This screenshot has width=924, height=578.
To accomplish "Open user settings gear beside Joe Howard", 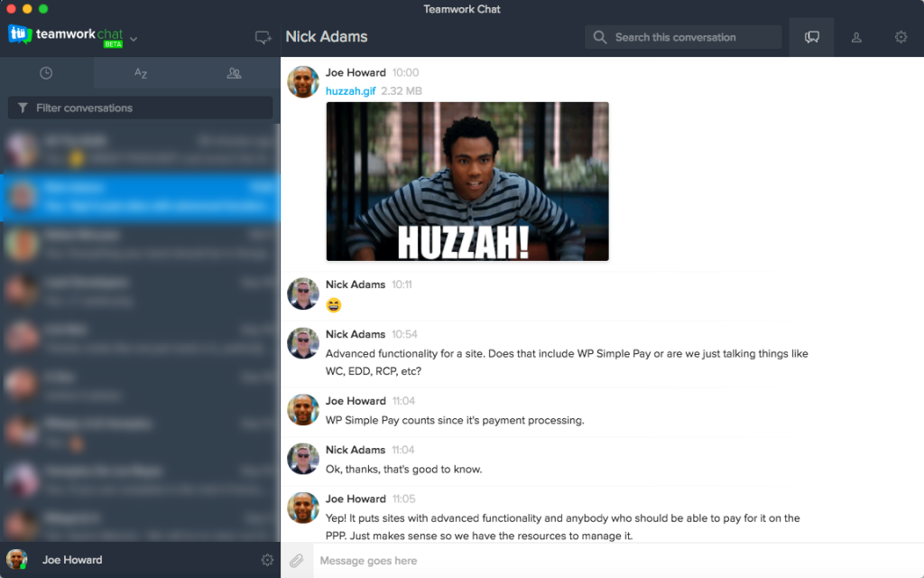I will [x=267, y=560].
